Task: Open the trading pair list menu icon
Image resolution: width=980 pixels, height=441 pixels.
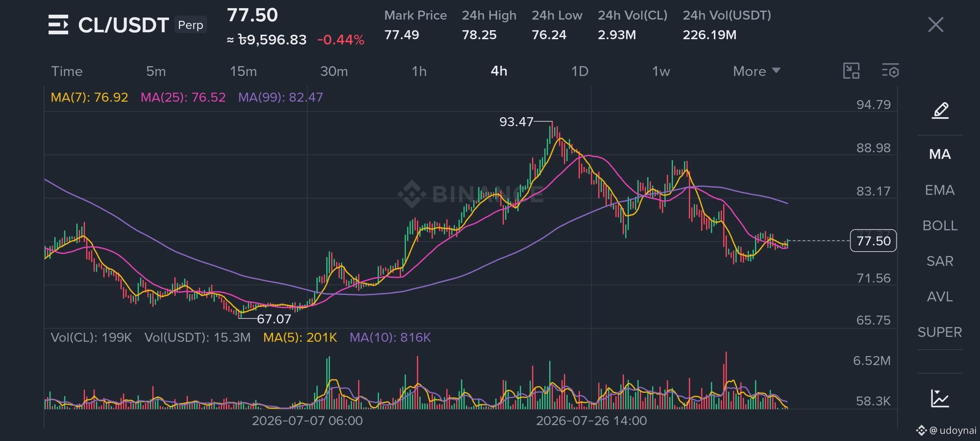Action: (58, 25)
